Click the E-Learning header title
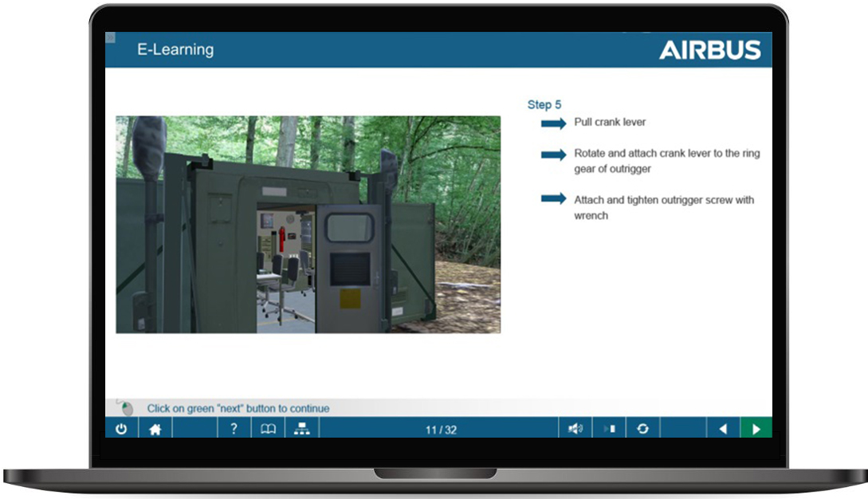This screenshot has height=499, width=868. pos(176,49)
